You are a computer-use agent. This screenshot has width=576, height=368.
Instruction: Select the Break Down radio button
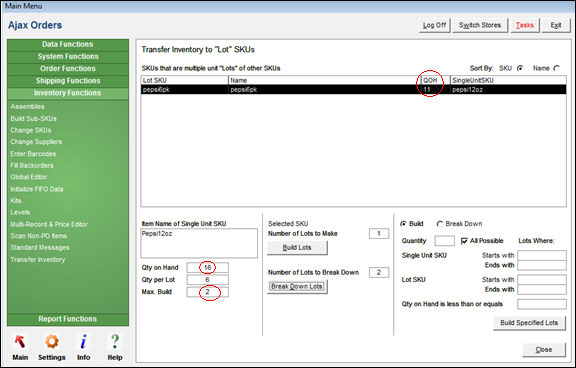click(x=439, y=224)
